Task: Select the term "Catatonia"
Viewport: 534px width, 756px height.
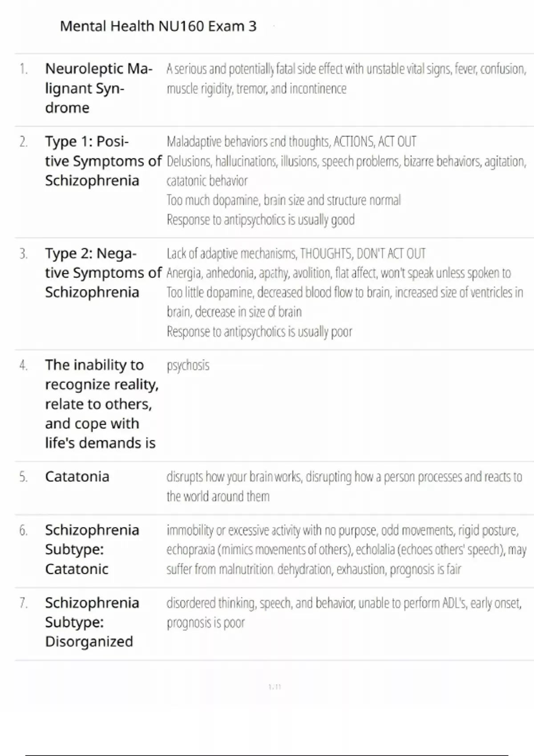Action: 77,477
